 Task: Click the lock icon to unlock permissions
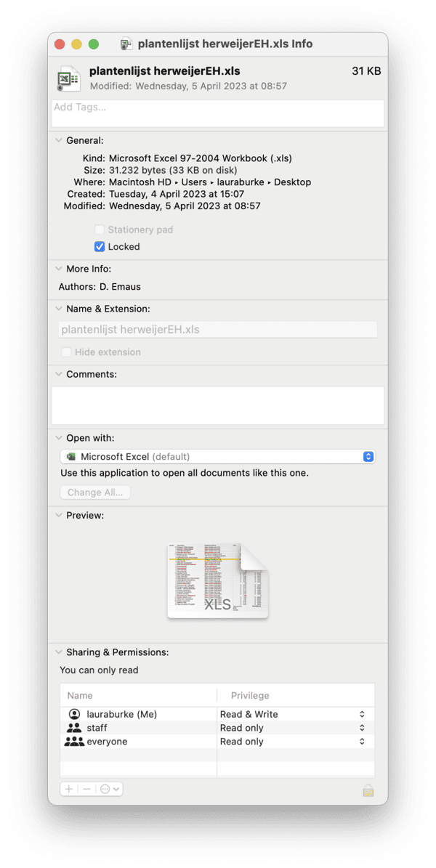coord(368,790)
